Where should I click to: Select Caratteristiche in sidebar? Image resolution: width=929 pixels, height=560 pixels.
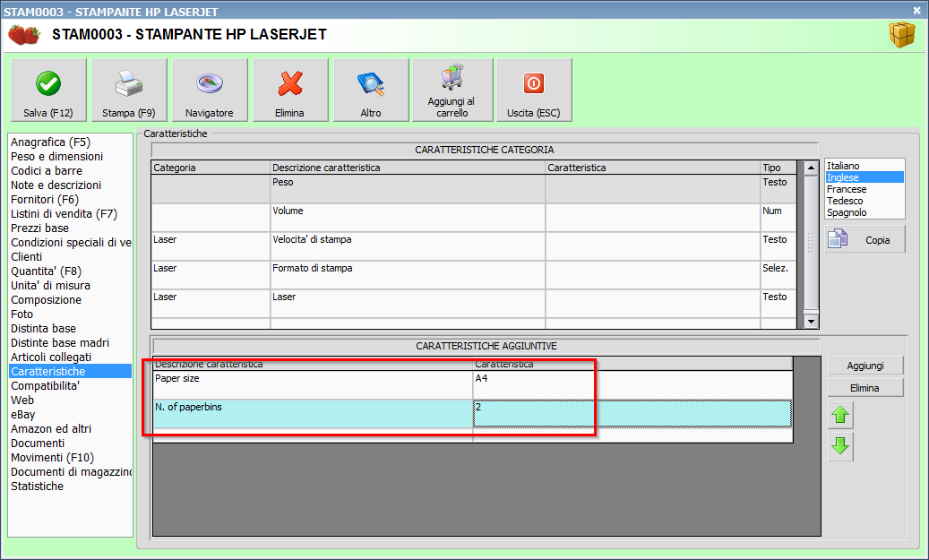(x=70, y=372)
